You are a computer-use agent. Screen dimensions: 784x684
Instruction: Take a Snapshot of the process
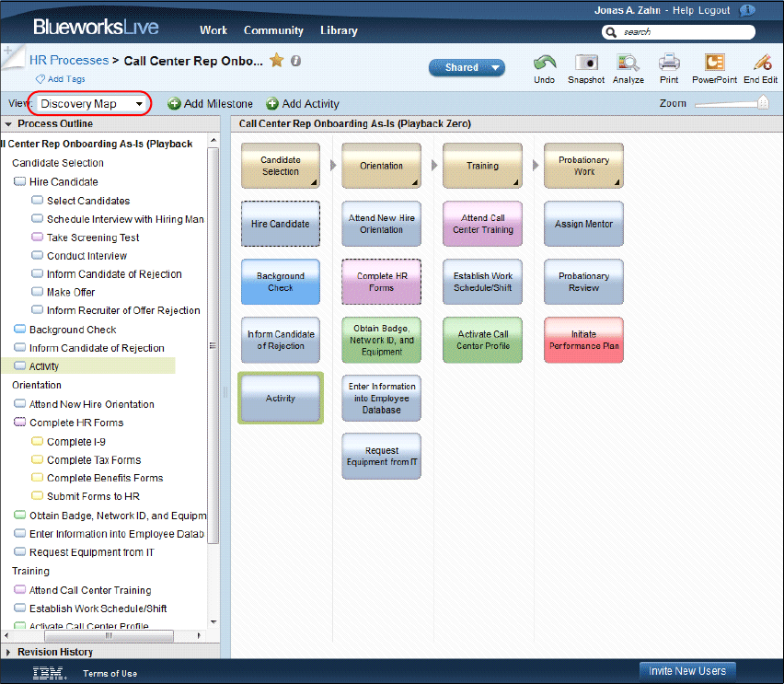coord(586,63)
